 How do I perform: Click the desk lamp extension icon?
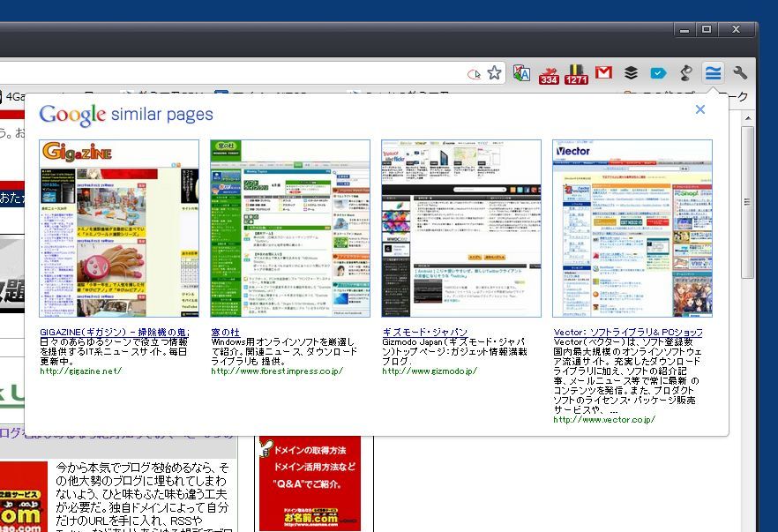(x=685, y=73)
